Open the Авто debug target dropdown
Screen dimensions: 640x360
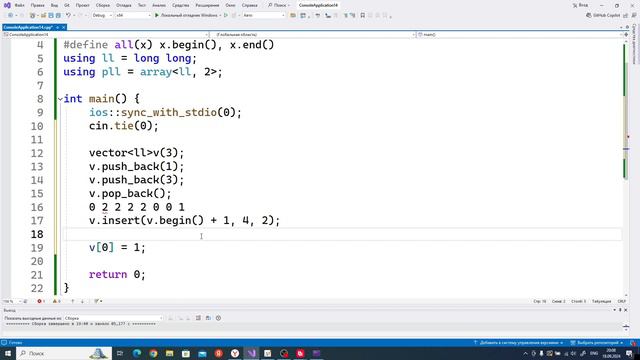click(264, 15)
